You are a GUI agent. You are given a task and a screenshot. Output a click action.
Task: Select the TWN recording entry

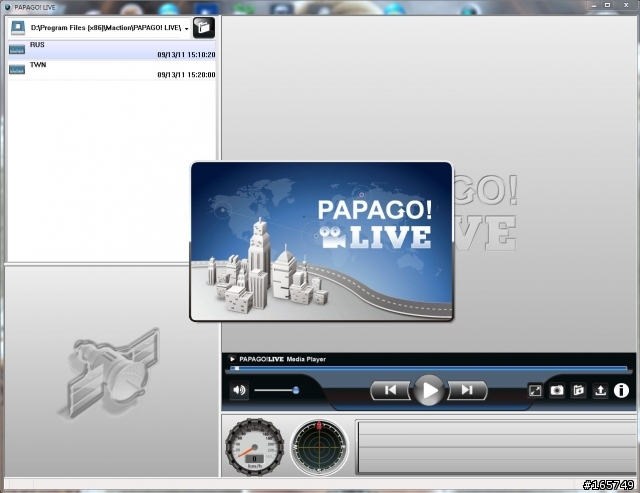[112, 70]
